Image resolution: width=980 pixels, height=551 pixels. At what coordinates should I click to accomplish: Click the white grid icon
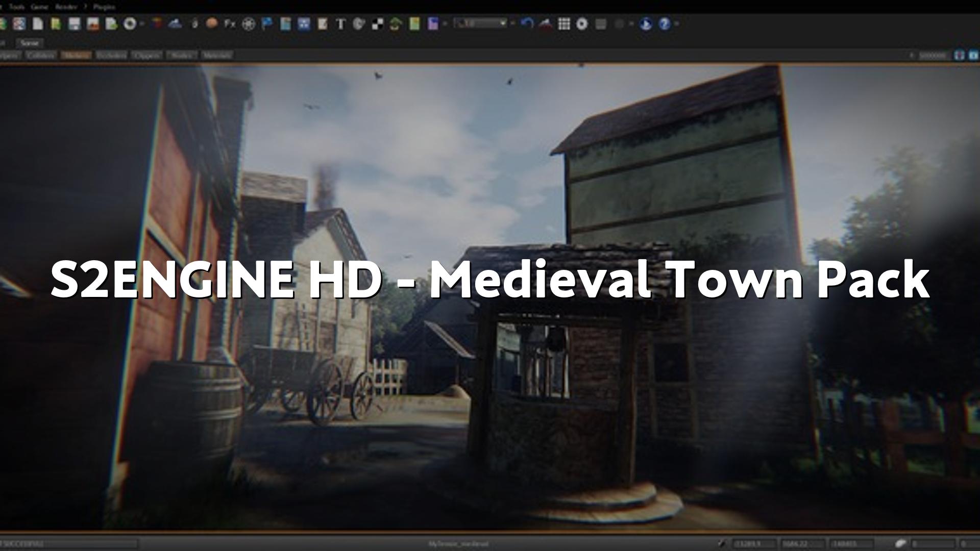pyautogui.click(x=564, y=23)
